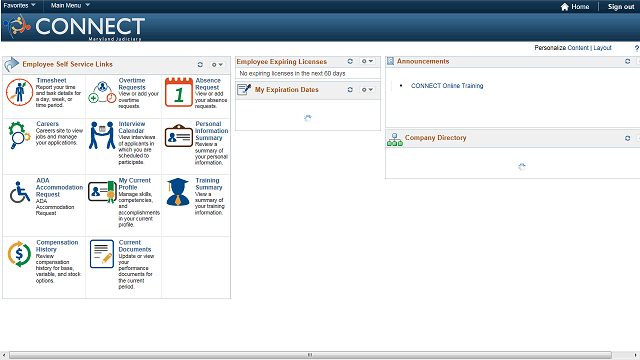The height and width of the screenshot is (360, 640).
Task: Refresh the Company Directory pagelet
Action: point(628,138)
